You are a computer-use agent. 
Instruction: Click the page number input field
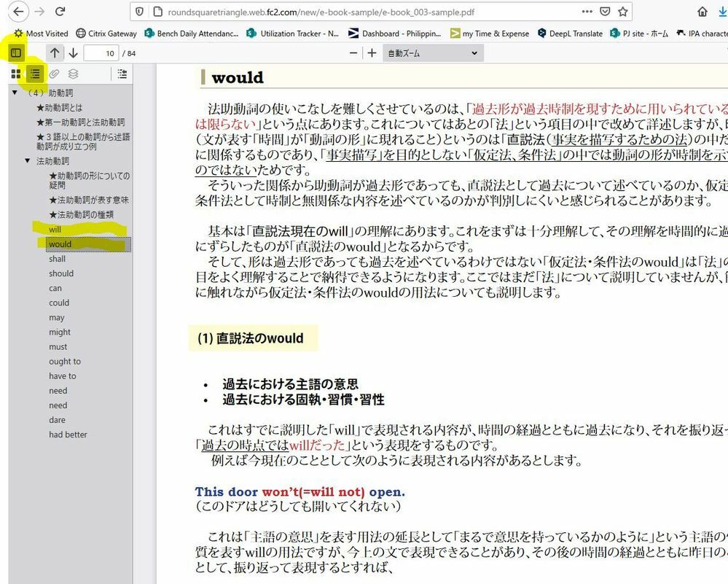coord(101,52)
